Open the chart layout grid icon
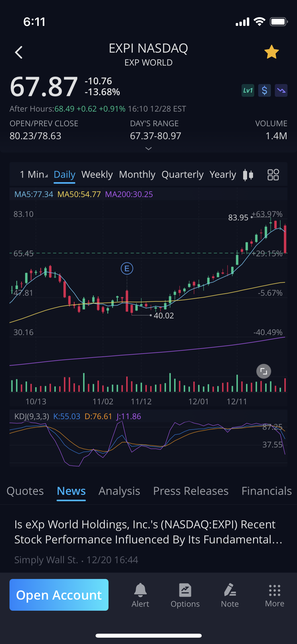Screen dimensions: 297x644 click(x=273, y=175)
